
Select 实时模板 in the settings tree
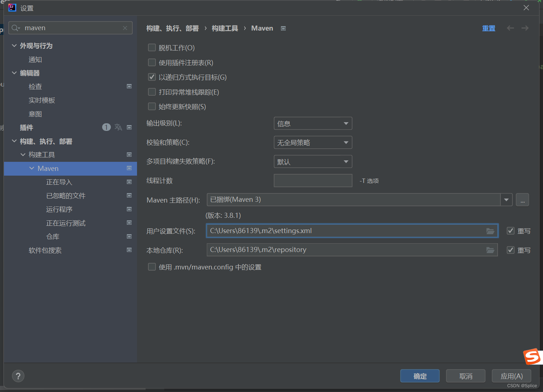[42, 100]
